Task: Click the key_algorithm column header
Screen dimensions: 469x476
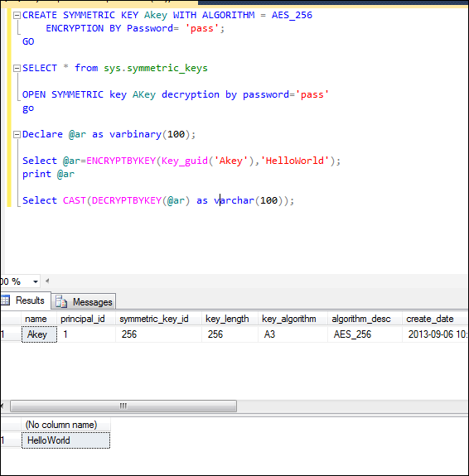Action: click(293, 319)
